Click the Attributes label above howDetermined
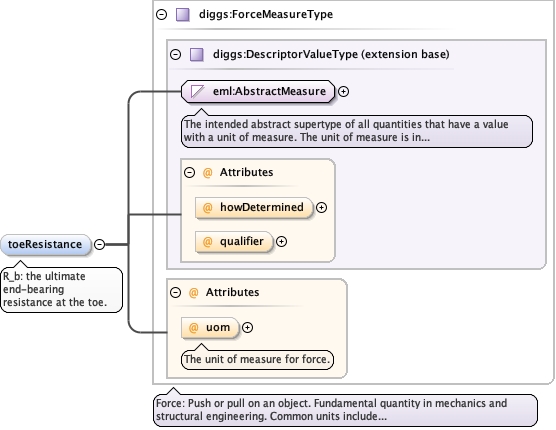The image size is (556, 430). point(246,172)
